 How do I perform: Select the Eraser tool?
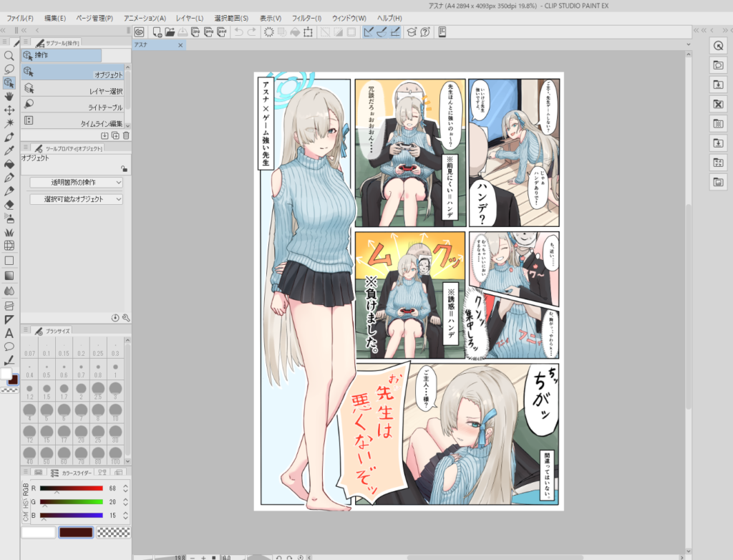tap(9, 205)
